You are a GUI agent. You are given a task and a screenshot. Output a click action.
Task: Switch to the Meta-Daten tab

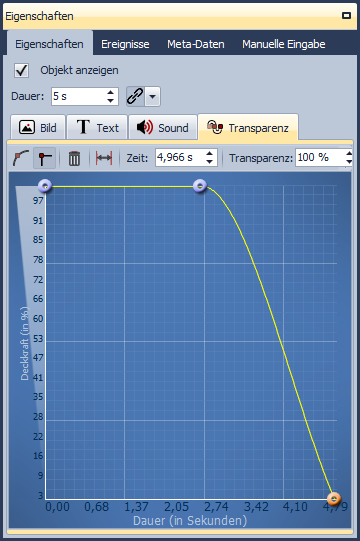(196, 44)
